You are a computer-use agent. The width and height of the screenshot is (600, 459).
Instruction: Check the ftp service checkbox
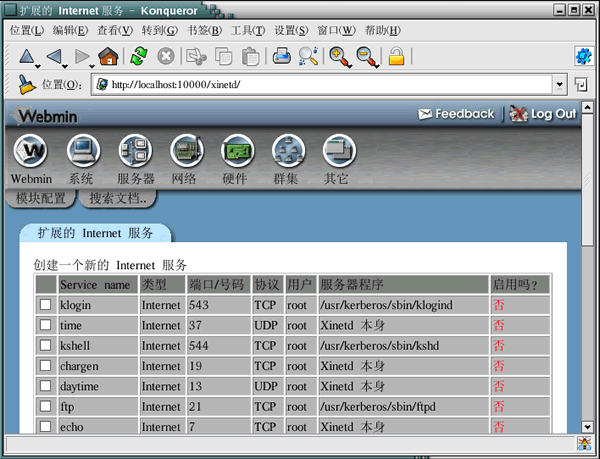click(x=46, y=406)
